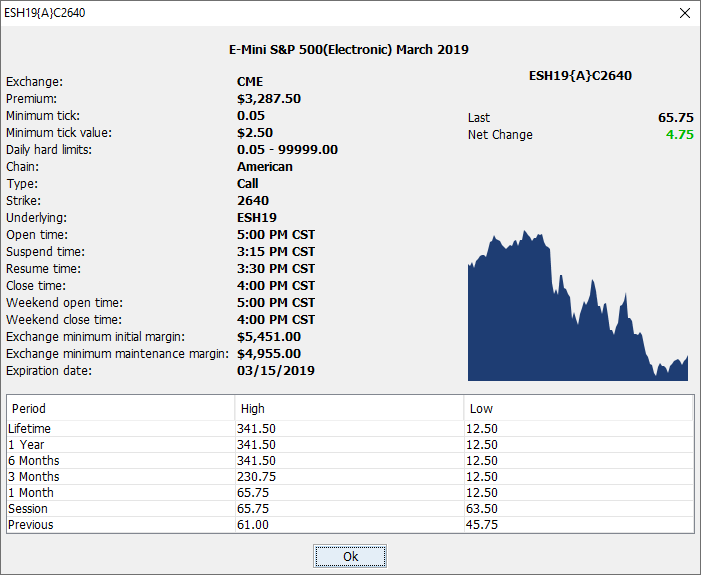Click the Expiration date value 03/15/2019
The height and width of the screenshot is (575, 701).
(276, 370)
